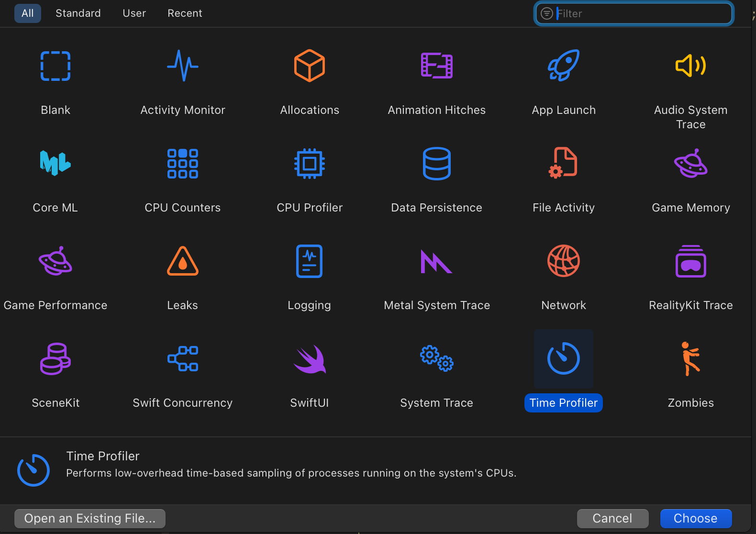Switch to the User tab
Image resolution: width=756 pixels, height=534 pixels.
click(134, 13)
